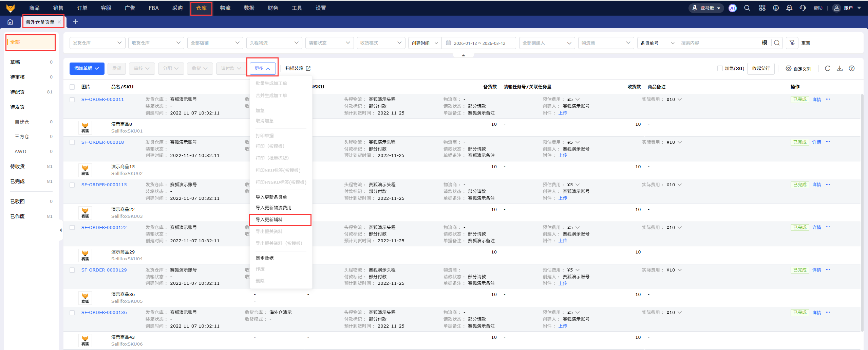The image size is (868, 350).
Task: Show the 待配货 list in the sidebar
Action: pyautogui.click(x=31, y=92)
